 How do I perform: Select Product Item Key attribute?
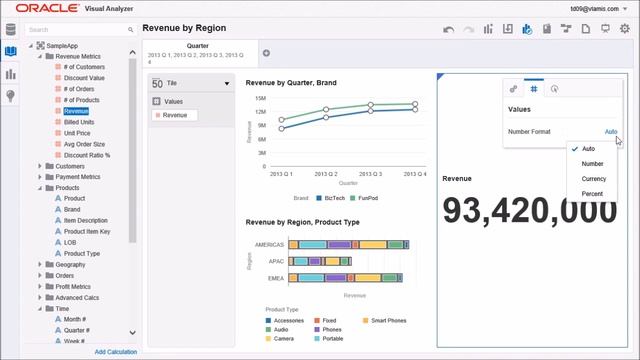(87, 231)
